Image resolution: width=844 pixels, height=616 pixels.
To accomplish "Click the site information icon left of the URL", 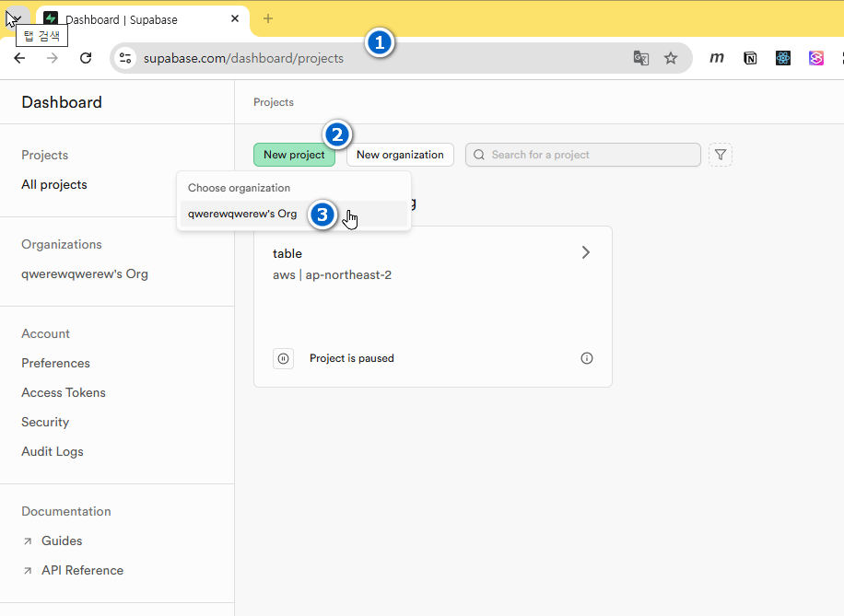I will (x=126, y=58).
